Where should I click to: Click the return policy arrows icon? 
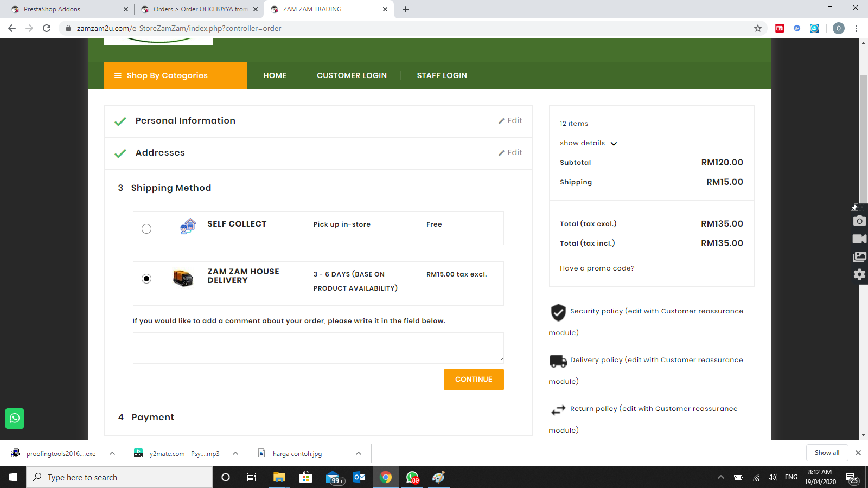(558, 410)
